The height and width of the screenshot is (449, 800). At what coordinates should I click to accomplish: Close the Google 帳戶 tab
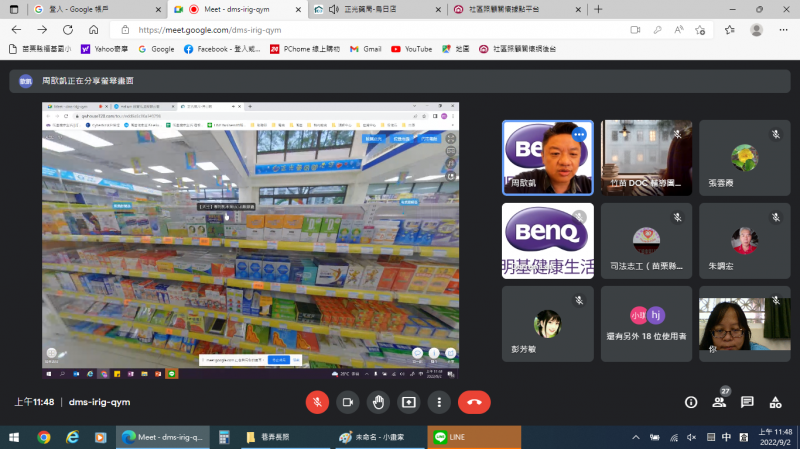158,9
